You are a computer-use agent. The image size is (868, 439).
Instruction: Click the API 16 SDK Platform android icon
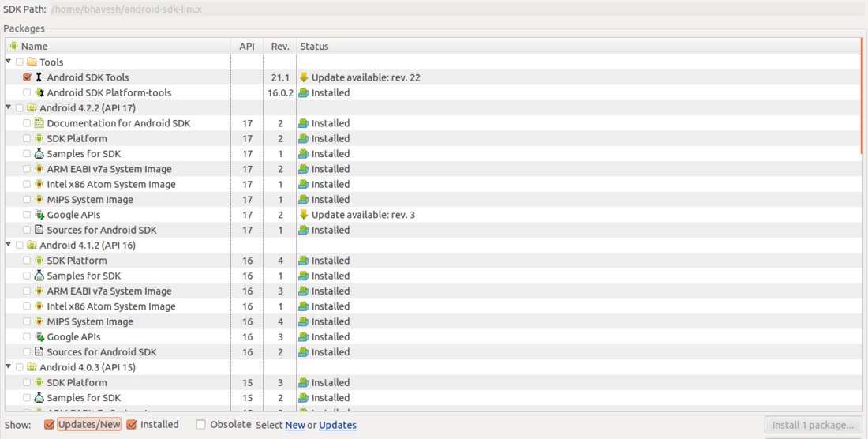(x=39, y=261)
